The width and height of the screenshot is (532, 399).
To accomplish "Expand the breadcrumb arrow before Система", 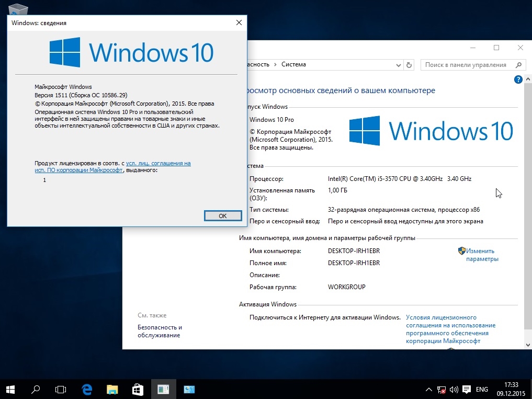I will 275,64.
